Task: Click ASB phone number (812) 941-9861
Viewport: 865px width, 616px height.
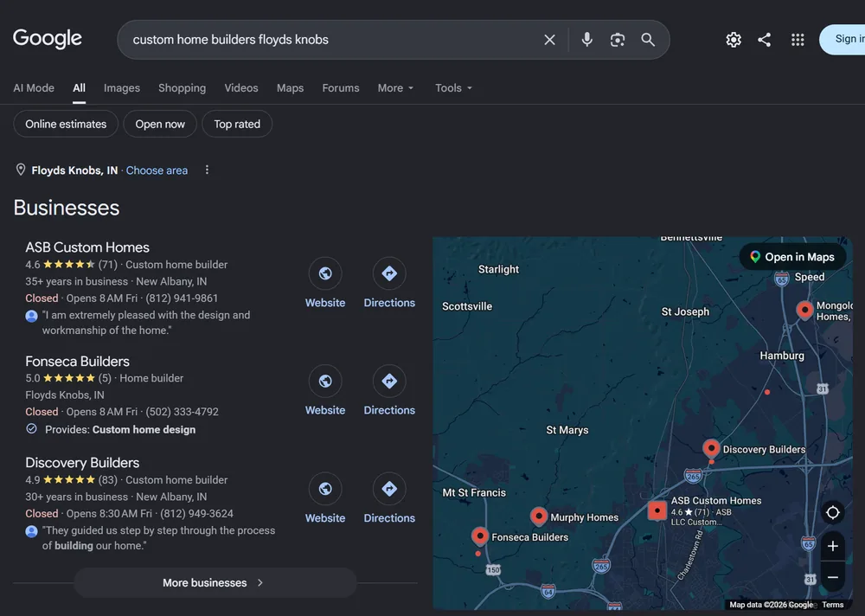Action: 182,298
